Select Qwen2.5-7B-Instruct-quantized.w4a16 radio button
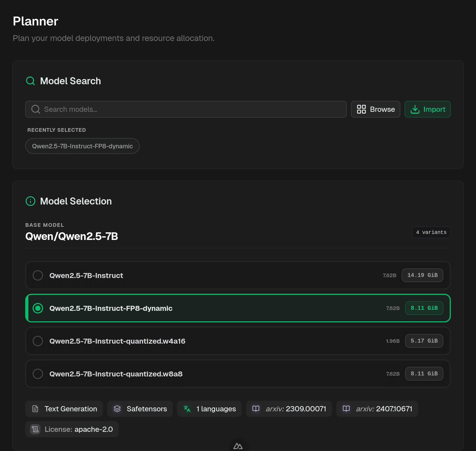 (38, 341)
